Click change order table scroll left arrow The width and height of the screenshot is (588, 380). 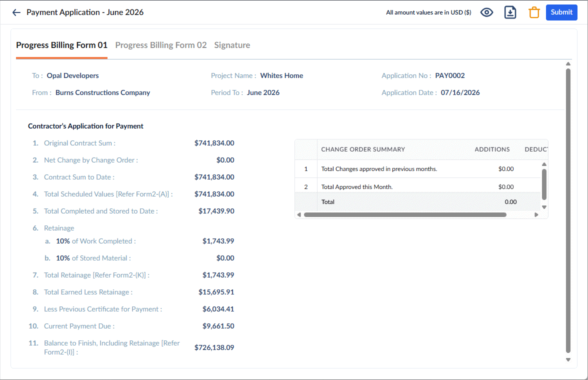pyautogui.click(x=299, y=215)
